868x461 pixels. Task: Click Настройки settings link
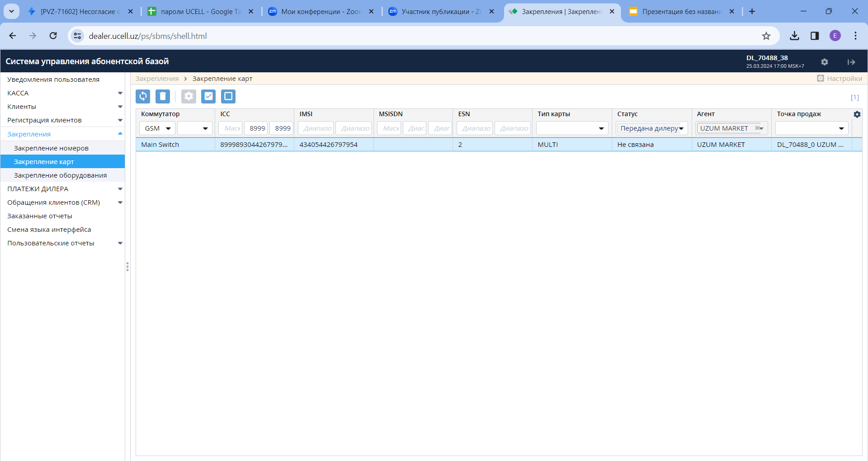pyautogui.click(x=840, y=79)
